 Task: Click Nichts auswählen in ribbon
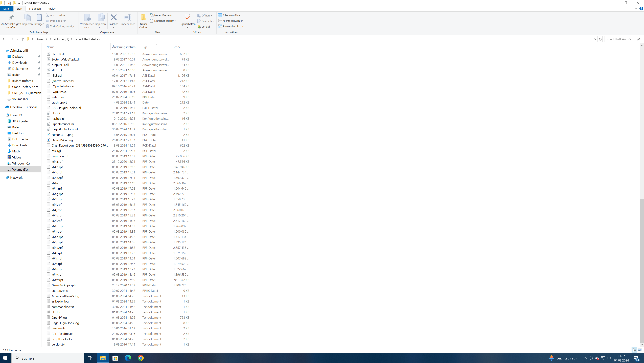click(233, 21)
